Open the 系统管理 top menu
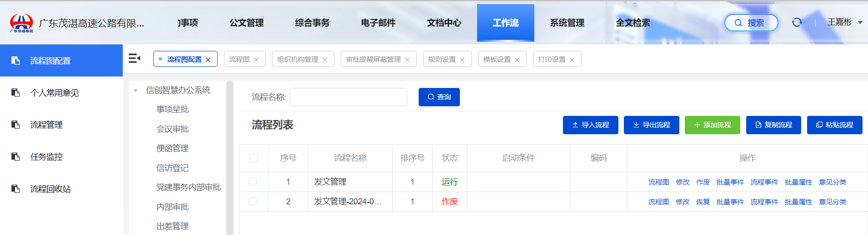The image size is (868, 235). point(567,23)
